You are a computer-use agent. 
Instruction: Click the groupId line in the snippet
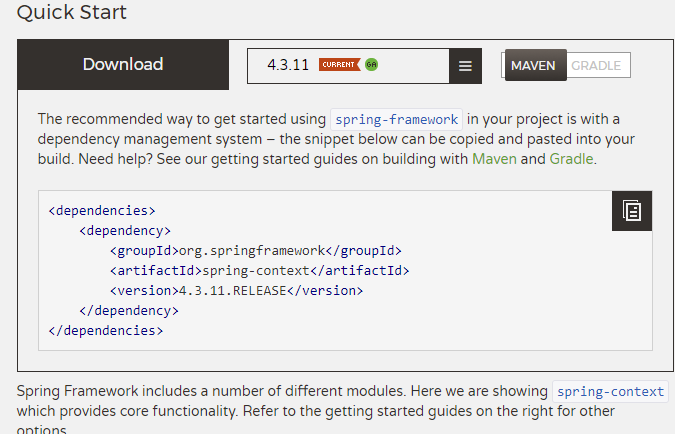pyautogui.click(x=256, y=251)
